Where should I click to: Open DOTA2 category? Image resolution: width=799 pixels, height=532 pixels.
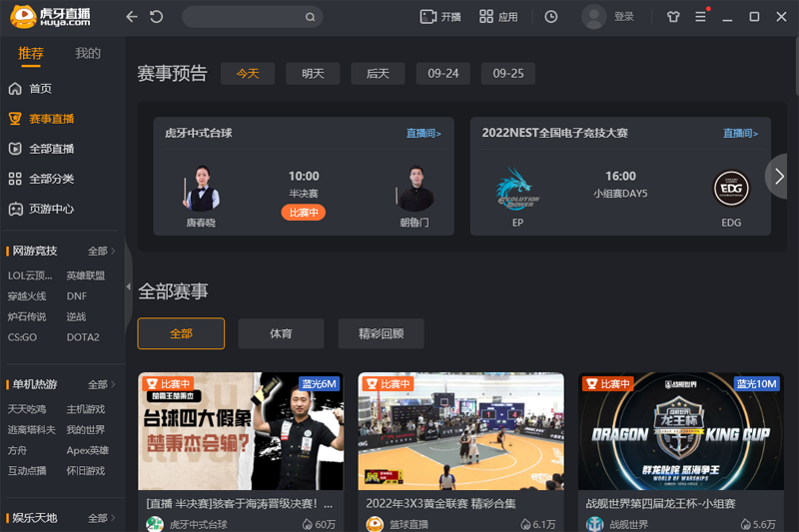(x=83, y=337)
